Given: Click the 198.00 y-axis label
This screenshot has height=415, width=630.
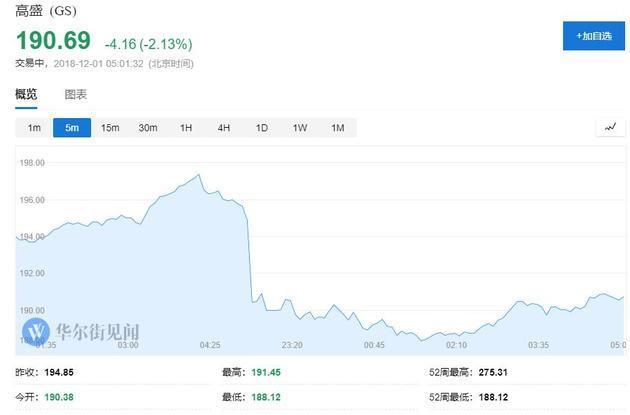Looking at the screenshot, I should 32,163.
